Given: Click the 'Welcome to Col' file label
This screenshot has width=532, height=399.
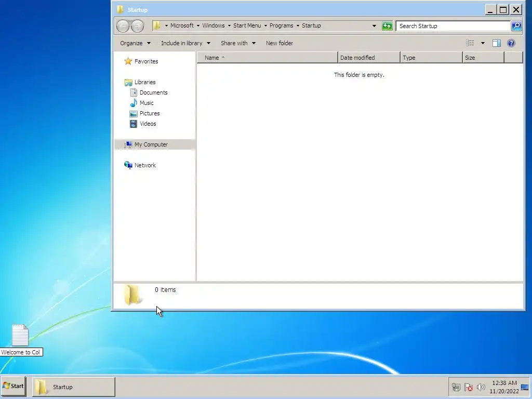Looking at the screenshot, I should pos(21,352).
